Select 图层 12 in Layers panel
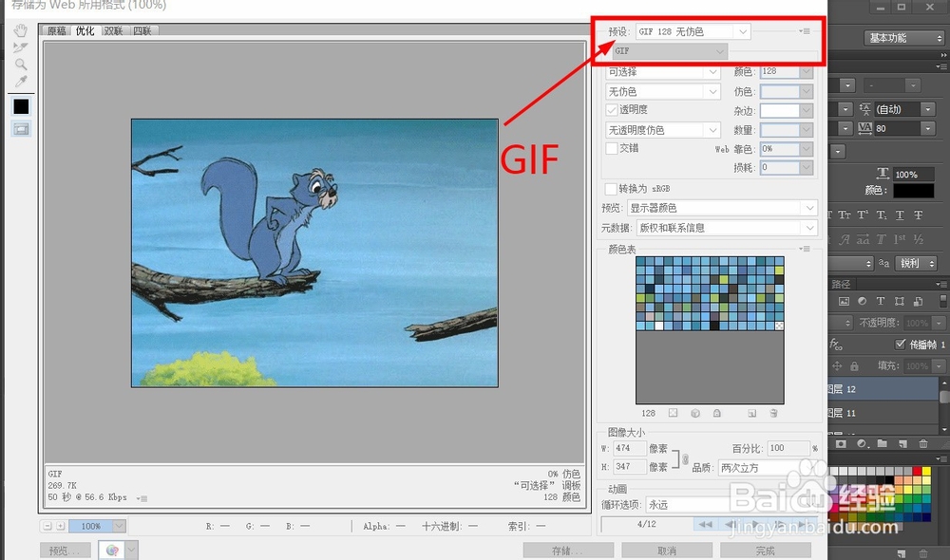This screenshot has width=950, height=560. [883, 389]
